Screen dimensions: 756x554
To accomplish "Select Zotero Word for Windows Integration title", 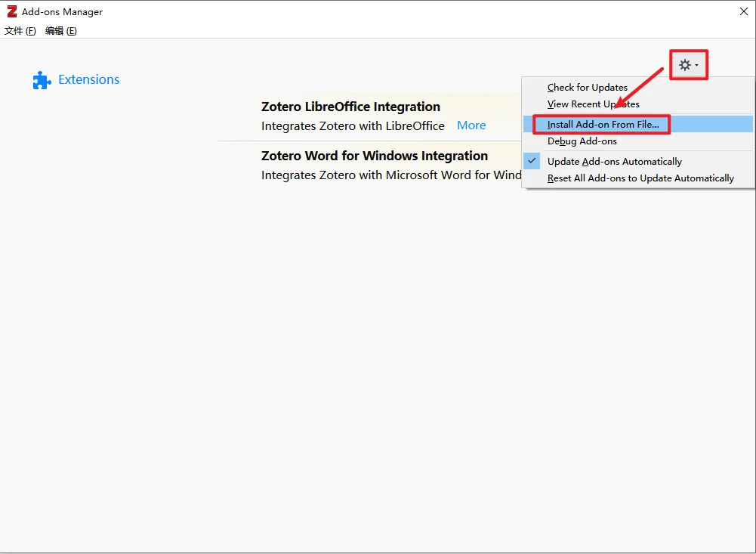I will tap(375, 156).
